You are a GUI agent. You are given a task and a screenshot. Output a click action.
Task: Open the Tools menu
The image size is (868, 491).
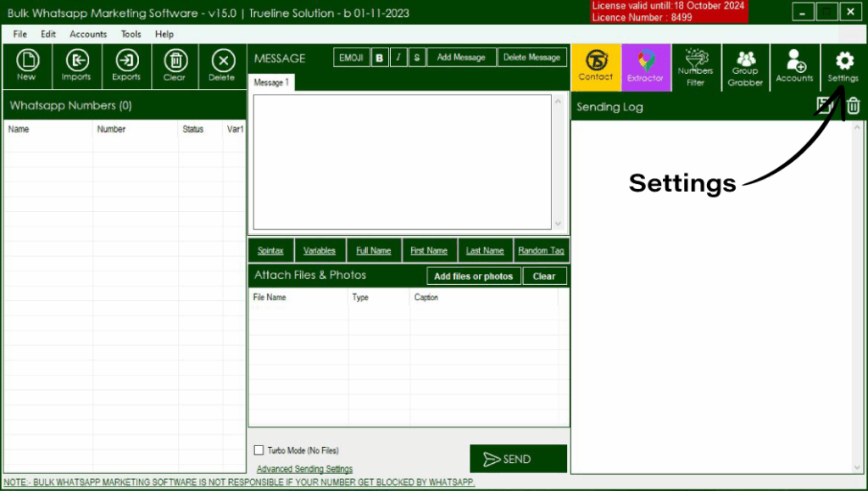click(x=131, y=34)
